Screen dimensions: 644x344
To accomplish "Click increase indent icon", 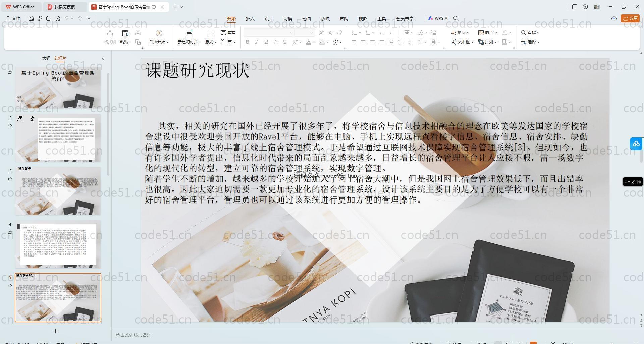I will pyautogui.click(x=391, y=33).
